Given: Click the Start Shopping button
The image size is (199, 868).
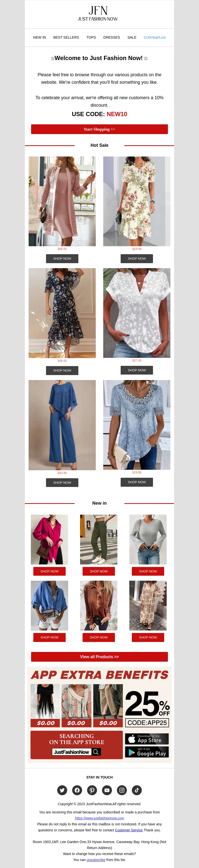Looking at the screenshot, I should (99, 129).
